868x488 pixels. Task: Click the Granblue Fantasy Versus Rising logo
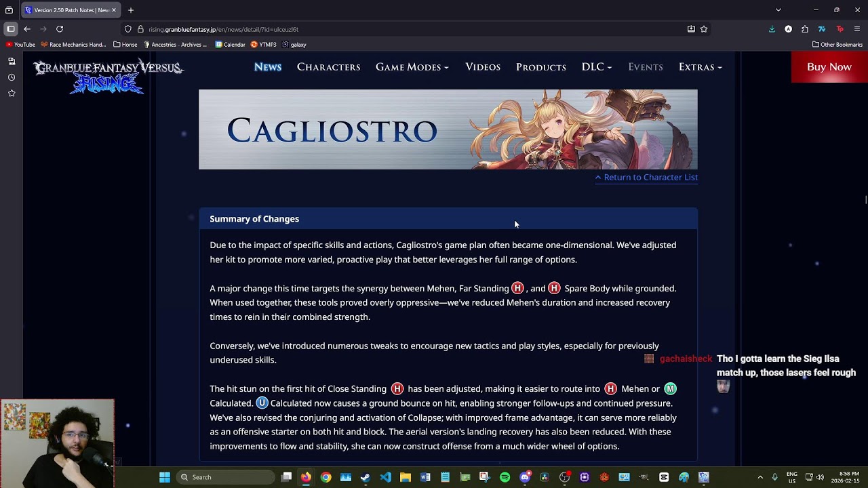click(108, 75)
